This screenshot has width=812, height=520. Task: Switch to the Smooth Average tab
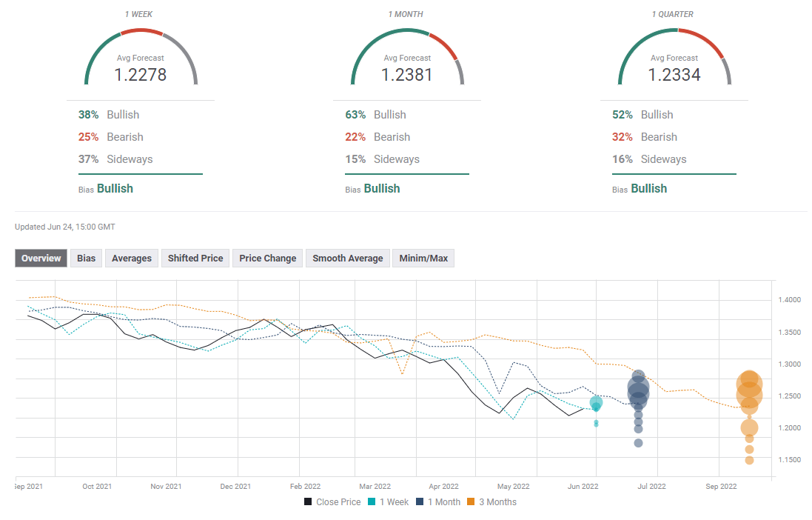pyautogui.click(x=347, y=259)
